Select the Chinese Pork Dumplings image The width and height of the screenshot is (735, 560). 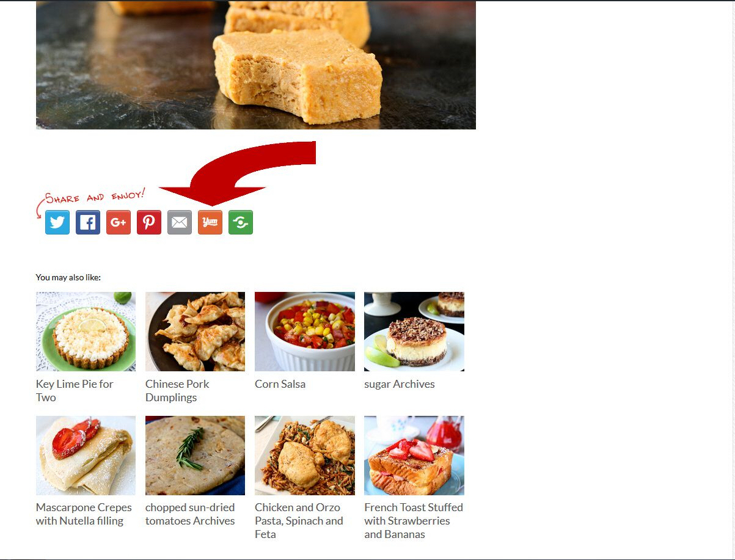195,332
